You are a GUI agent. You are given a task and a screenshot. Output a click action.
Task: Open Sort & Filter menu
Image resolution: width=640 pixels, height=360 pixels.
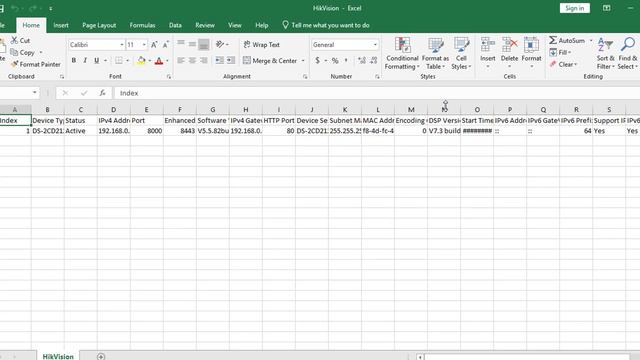tap(605, 53)
